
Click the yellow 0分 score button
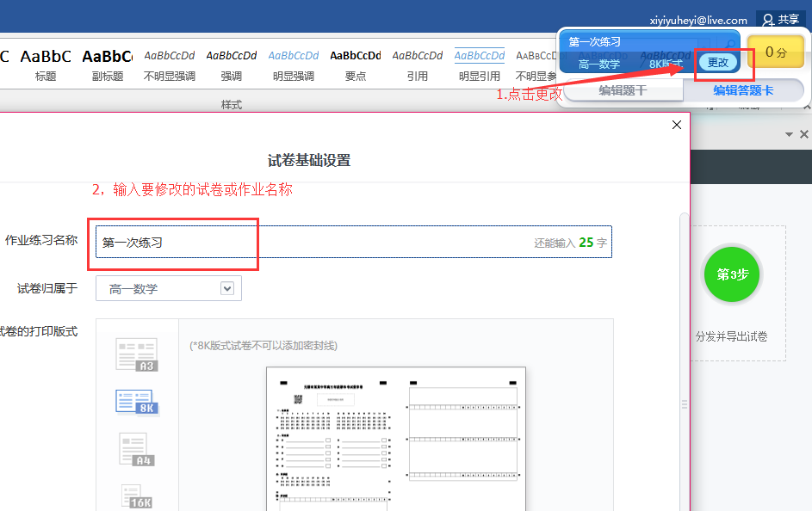tap(776, 52)
